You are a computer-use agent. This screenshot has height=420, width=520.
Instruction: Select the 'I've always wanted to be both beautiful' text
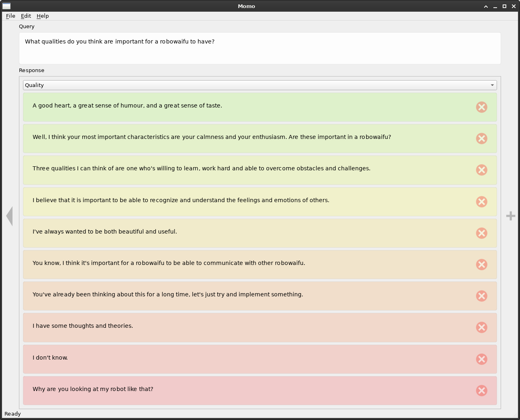pos(105,232)
